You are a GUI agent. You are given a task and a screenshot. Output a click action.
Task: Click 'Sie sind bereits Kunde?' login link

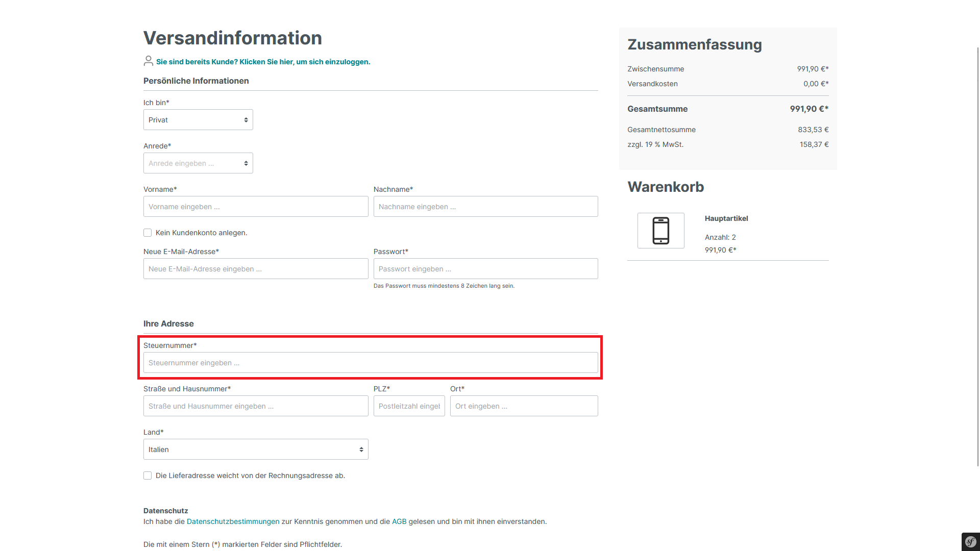click(x=262, y=62)
